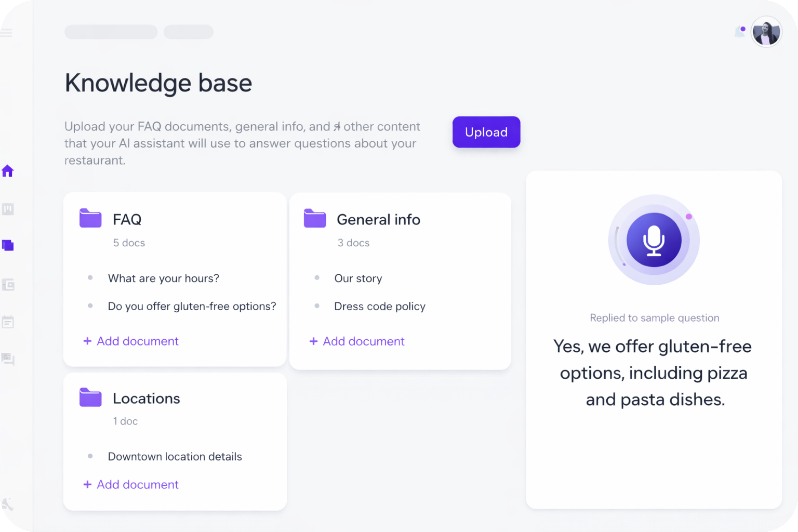Select the Home icon in the sidebar
The height and width of the screenshot is (532, 798).
click(x=7, y=171)
